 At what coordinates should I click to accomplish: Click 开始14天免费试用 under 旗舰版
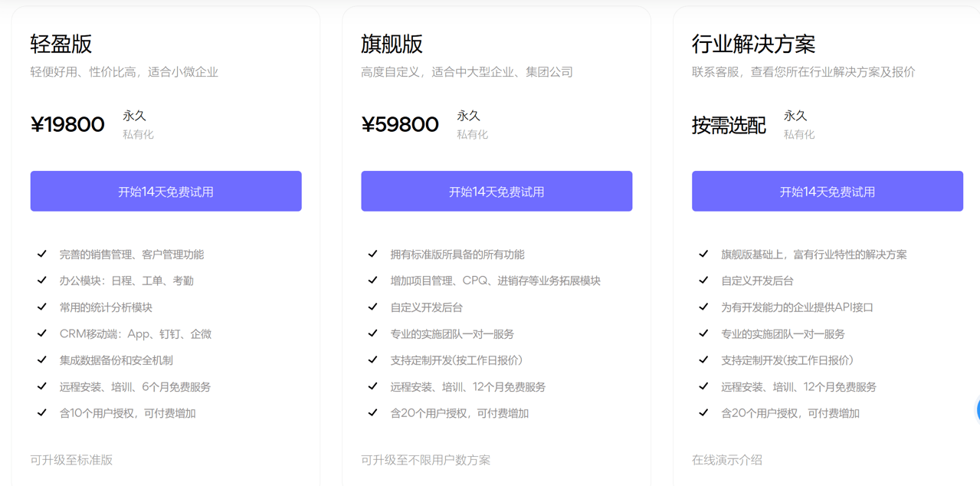[496, 191]
